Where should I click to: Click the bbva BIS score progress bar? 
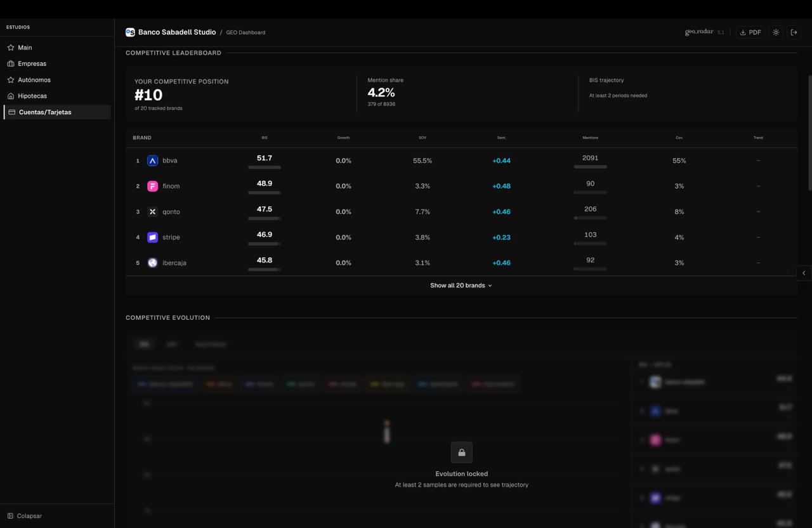pos(265,168)
